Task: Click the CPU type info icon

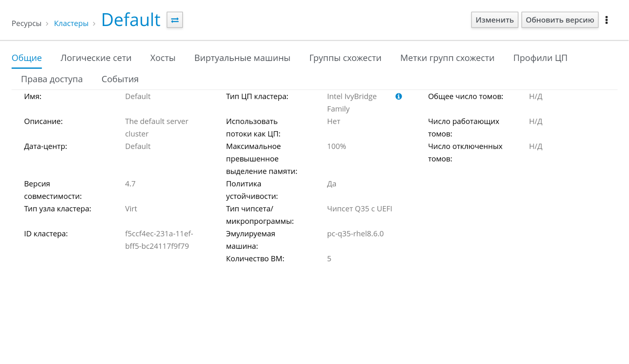Action: click(x=399, y=96)
